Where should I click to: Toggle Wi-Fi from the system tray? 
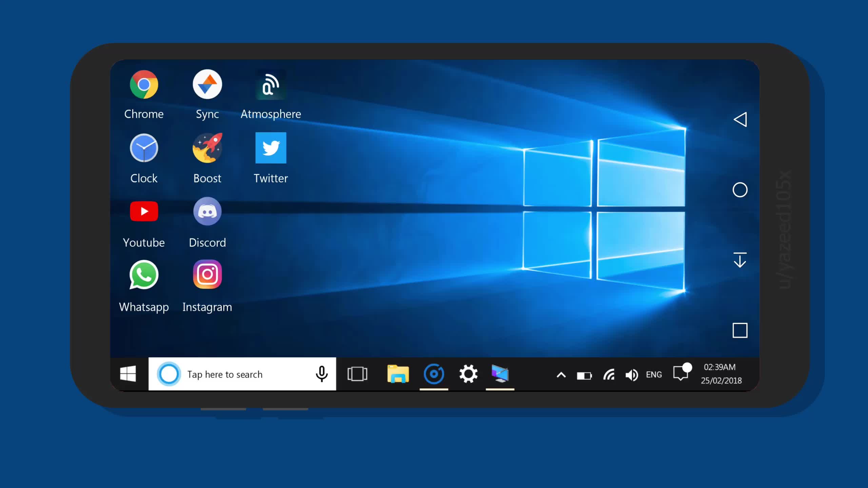(609, 374)
